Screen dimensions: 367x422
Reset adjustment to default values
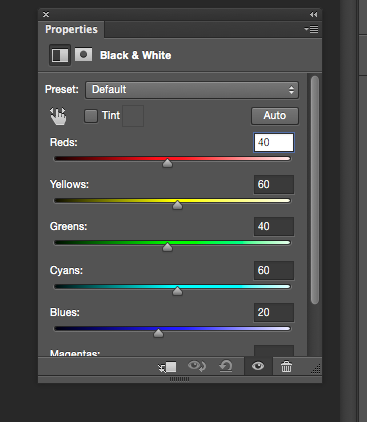tap(226, 366)
